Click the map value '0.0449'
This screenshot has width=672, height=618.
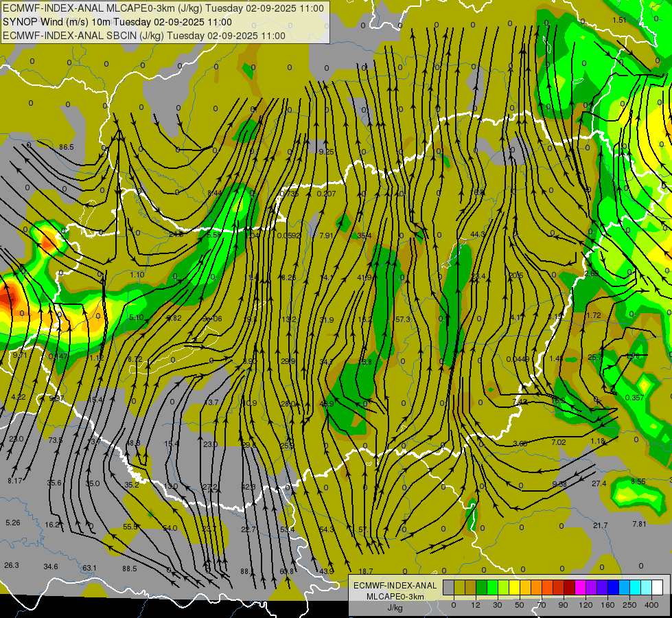(518, 359)
